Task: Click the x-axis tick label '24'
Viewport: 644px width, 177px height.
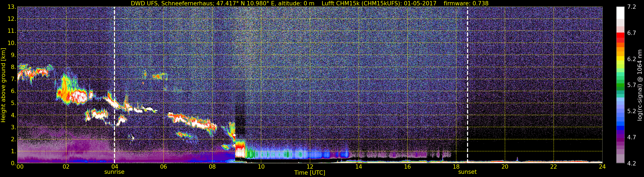Action: point(602,167)
